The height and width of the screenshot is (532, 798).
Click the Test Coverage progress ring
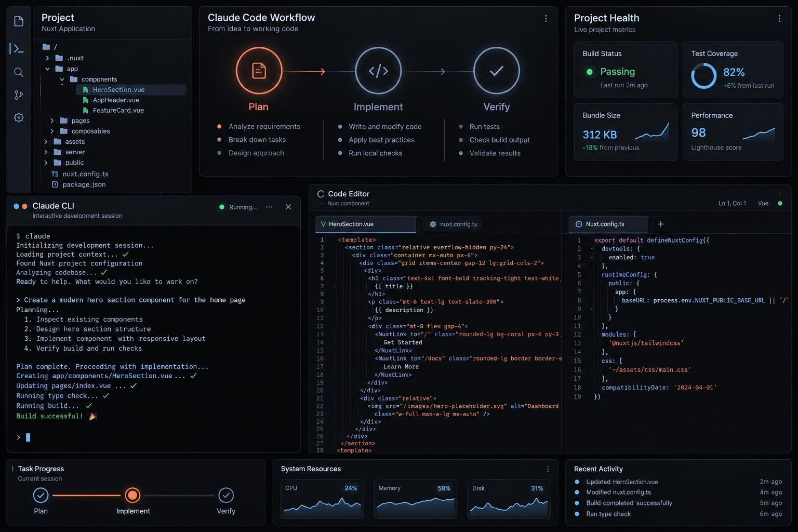[704, 76]
